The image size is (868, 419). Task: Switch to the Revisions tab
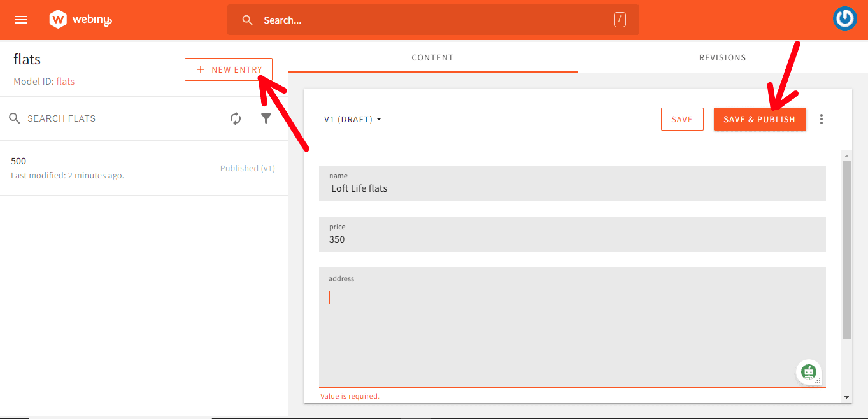[x=722, y=57]
